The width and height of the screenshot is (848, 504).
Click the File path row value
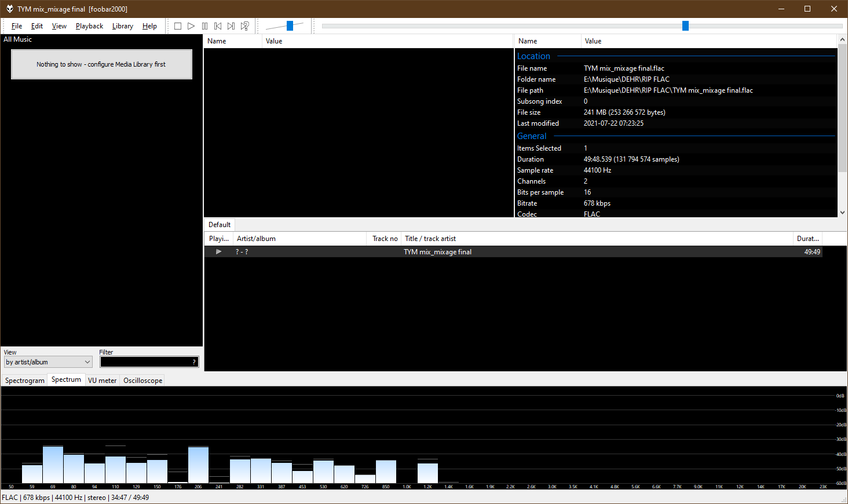click(668, 90)
